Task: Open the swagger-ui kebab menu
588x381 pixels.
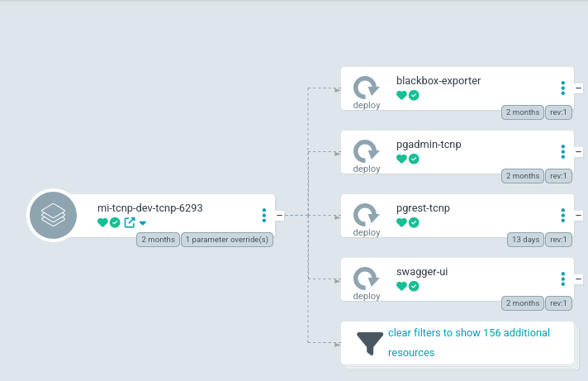Action: [x=562, y=279]
